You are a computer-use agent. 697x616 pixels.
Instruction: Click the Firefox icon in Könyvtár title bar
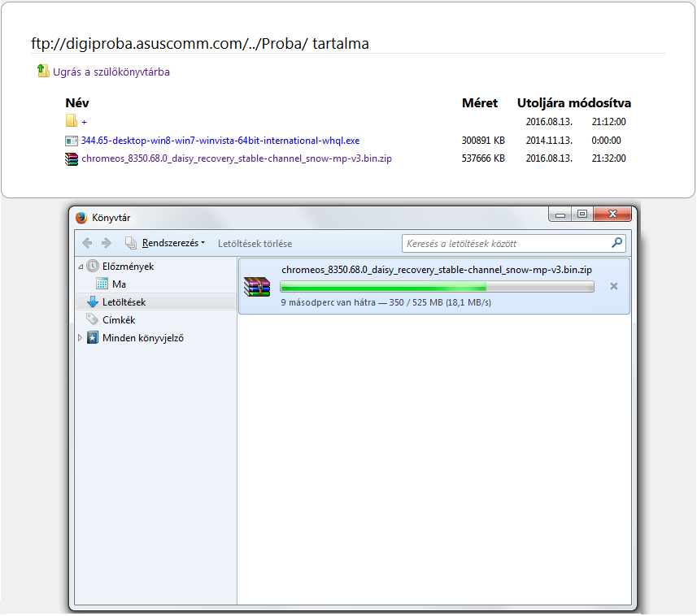tap(81, 218)
